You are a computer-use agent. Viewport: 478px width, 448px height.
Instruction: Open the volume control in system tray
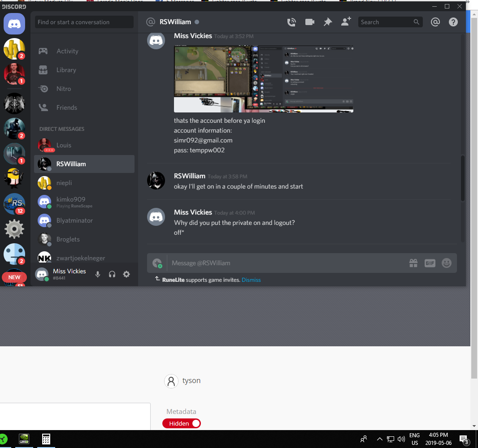(x=401, y=439)
